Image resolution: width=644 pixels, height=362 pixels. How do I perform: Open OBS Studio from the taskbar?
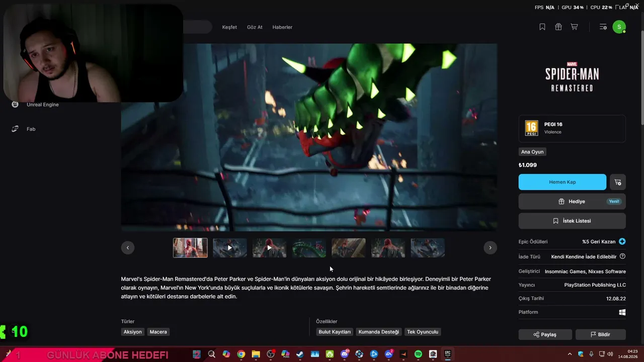271,354
